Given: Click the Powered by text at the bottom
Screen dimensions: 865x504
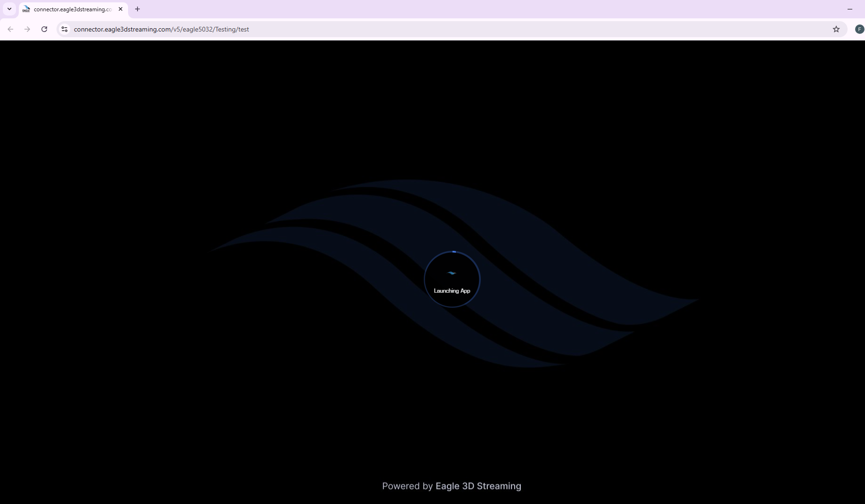Looking at the screenshot, I should (x=407, y=486).
